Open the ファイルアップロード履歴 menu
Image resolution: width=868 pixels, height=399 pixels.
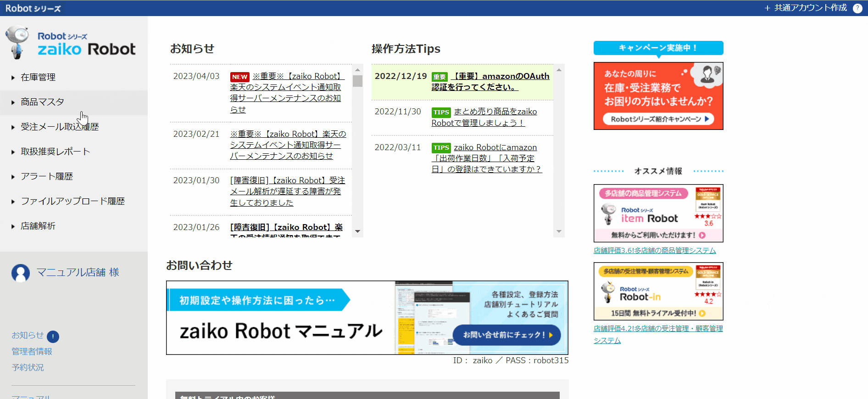74,202
